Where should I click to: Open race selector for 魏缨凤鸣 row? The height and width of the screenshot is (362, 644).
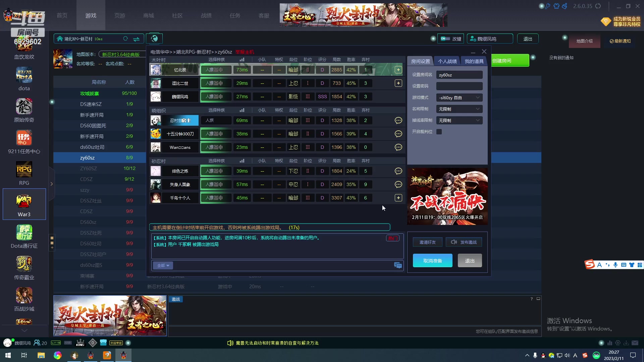[x=216, y=97]
